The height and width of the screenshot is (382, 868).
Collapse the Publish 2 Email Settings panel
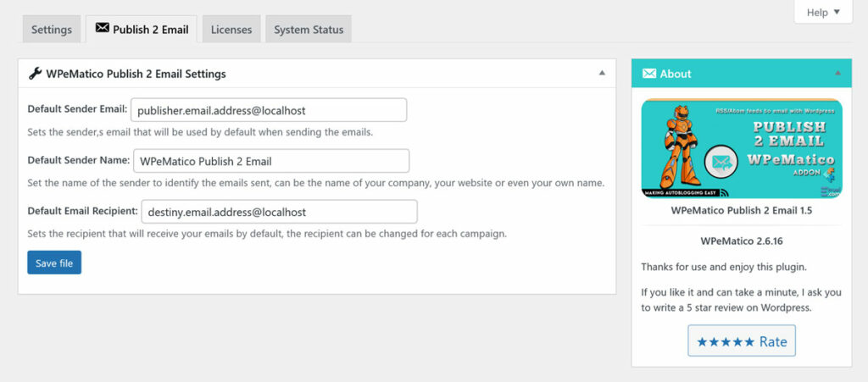coord(602,73)
